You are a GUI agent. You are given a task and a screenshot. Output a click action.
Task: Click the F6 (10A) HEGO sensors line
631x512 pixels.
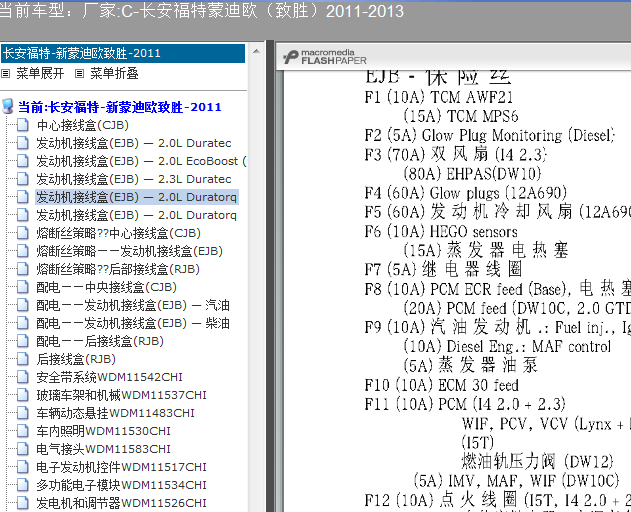441,231
